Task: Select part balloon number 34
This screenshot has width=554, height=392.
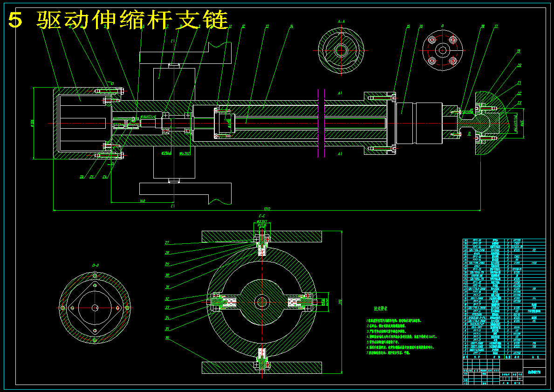Action: click(x=167, y=318)
